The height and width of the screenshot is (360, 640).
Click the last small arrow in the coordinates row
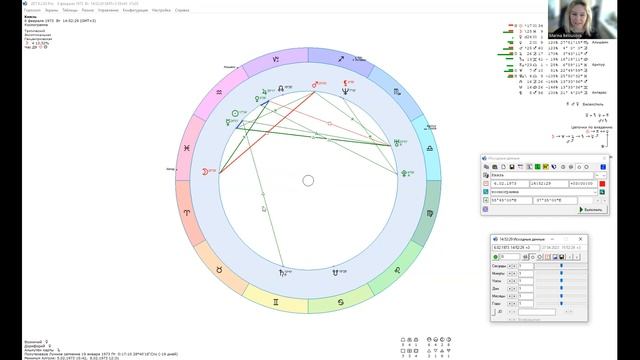tap(604, 200)
